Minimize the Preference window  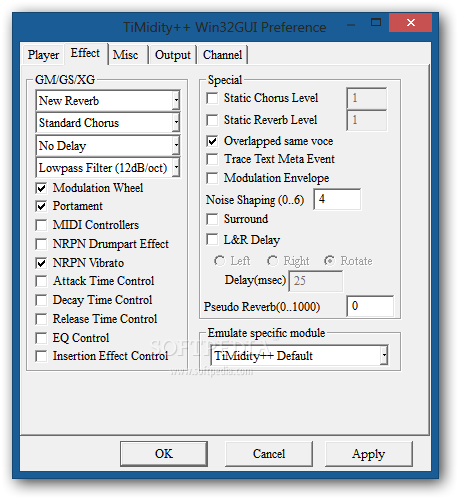pos(351,25)
